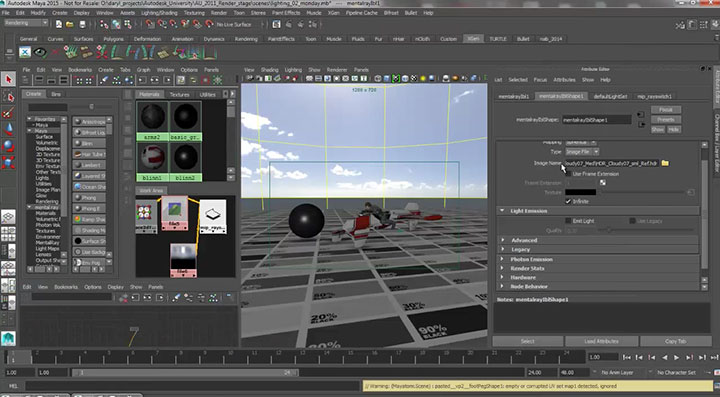
Task: Click the folder icon next to Image Name
Action: (x=665, y=163)
